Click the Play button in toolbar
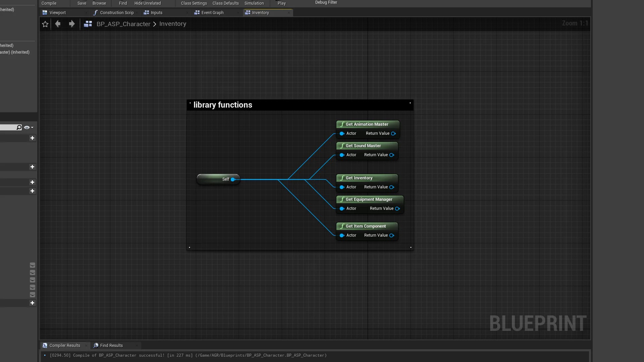 click(x=281, y=3)
